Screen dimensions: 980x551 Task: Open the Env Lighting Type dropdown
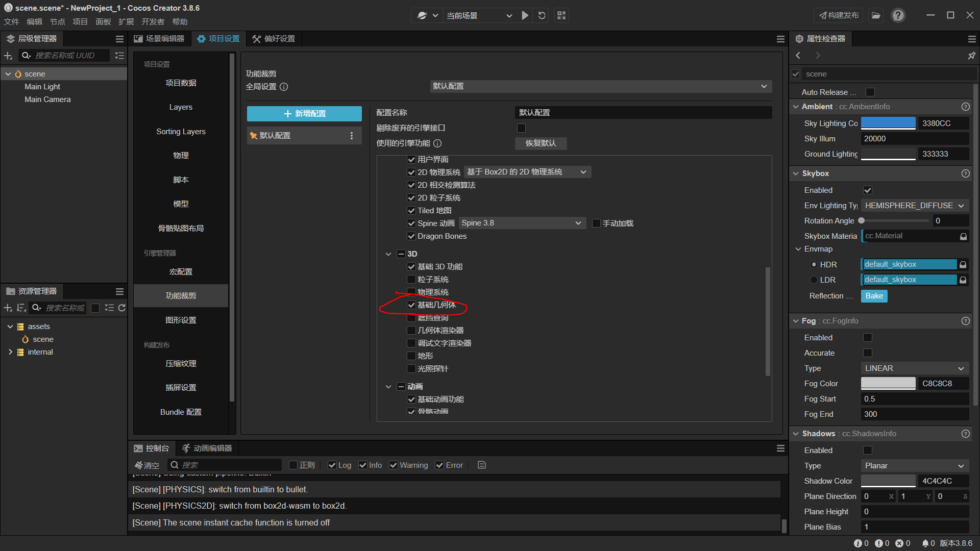click(914, 206)
